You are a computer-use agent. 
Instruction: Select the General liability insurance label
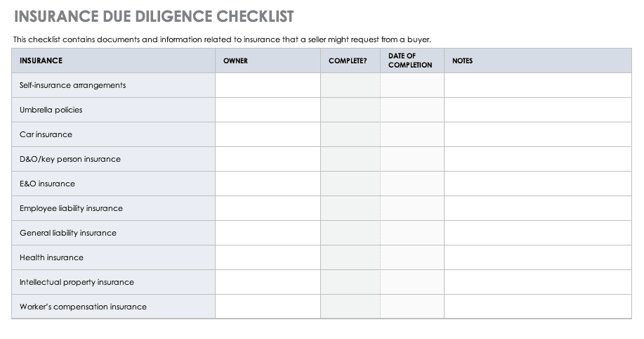pyautogui.click(x=68, y=233)
